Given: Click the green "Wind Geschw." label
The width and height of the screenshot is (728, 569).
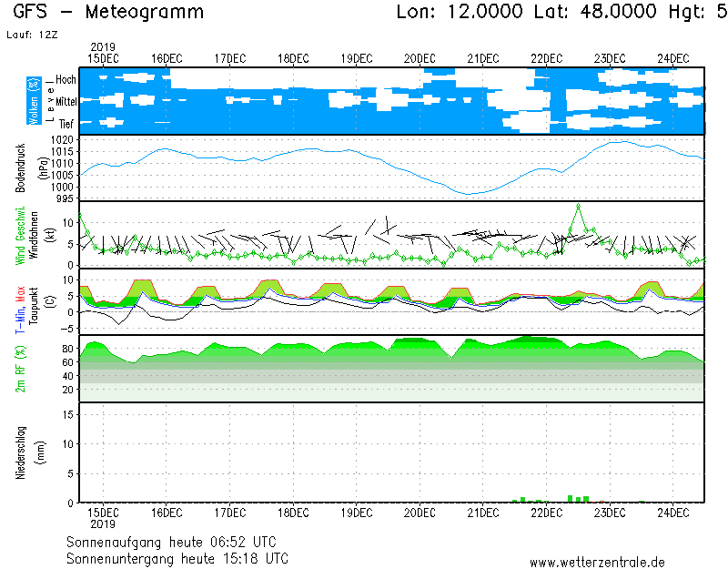Looking at the screenshot, I should pos(20,236).
